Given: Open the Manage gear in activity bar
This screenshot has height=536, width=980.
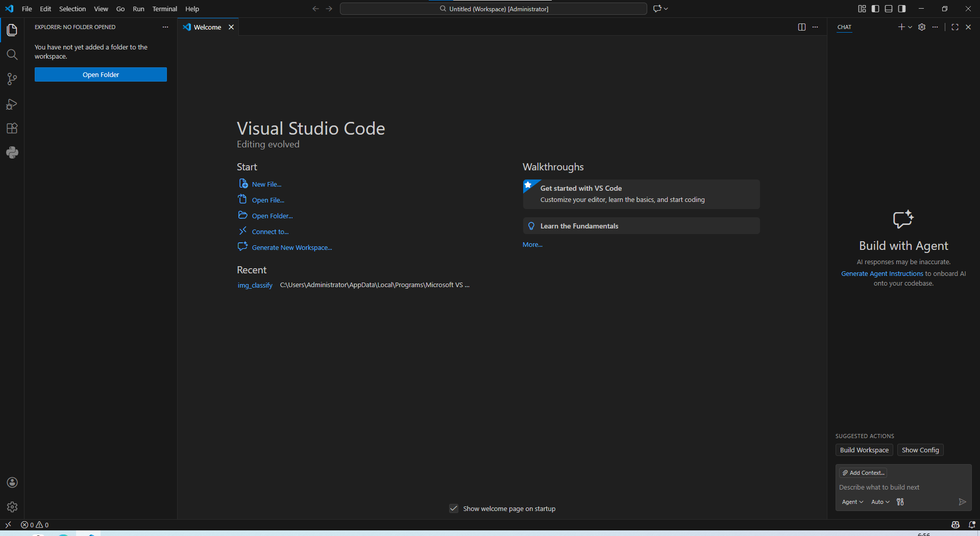Looking at the screenshot, I should 12,507.
